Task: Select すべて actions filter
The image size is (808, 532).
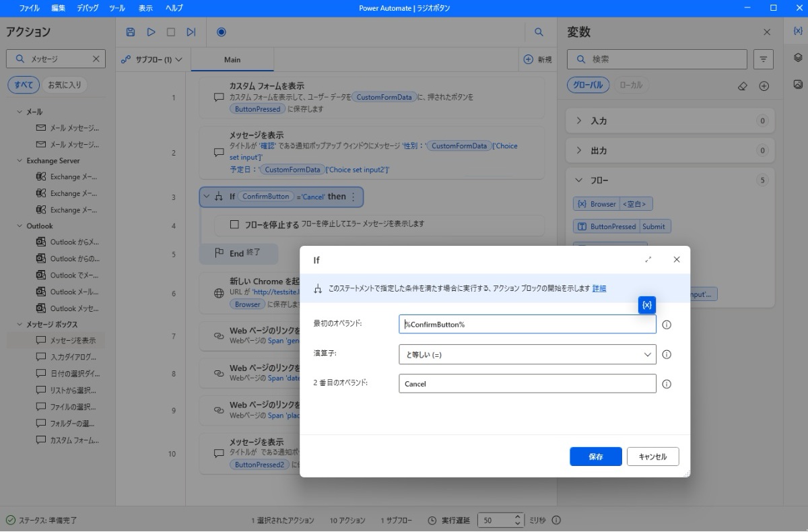Action: (x=24, y=85)
